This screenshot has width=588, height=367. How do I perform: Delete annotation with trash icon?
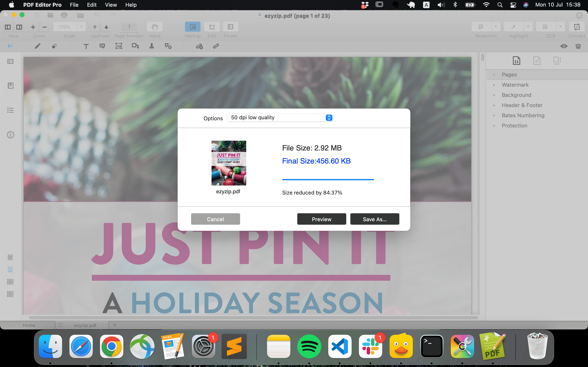pos(578,46)
